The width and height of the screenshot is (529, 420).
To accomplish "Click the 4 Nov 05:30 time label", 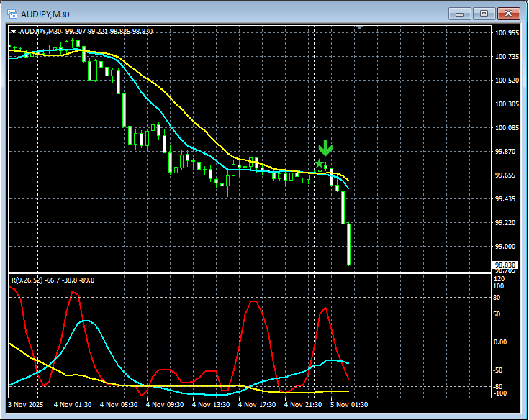I will click(119, 404).
